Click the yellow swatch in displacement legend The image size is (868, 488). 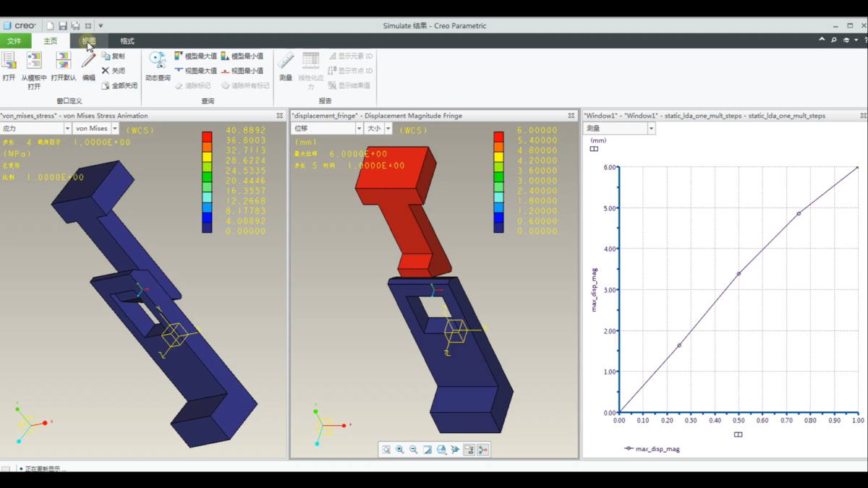point(498,157)
